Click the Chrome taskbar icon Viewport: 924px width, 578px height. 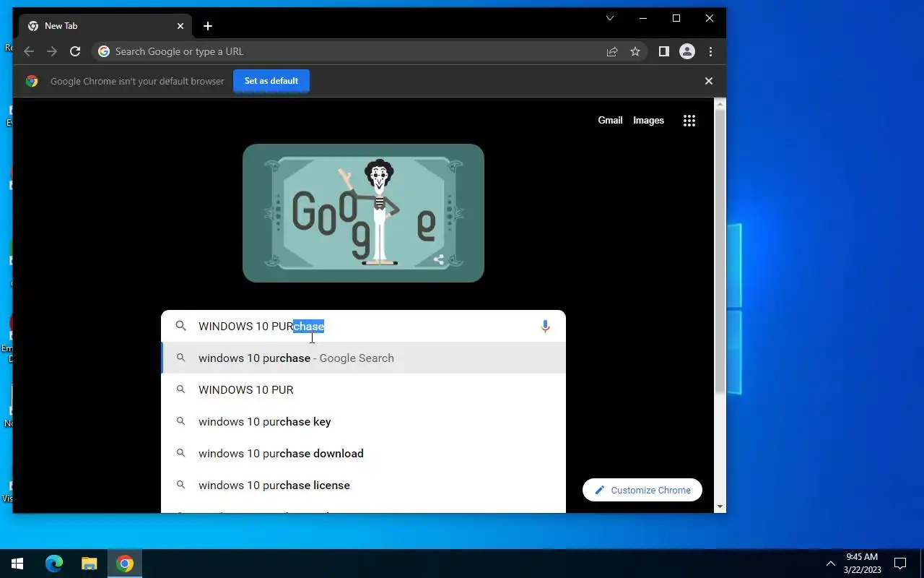(x=125, y=564)
